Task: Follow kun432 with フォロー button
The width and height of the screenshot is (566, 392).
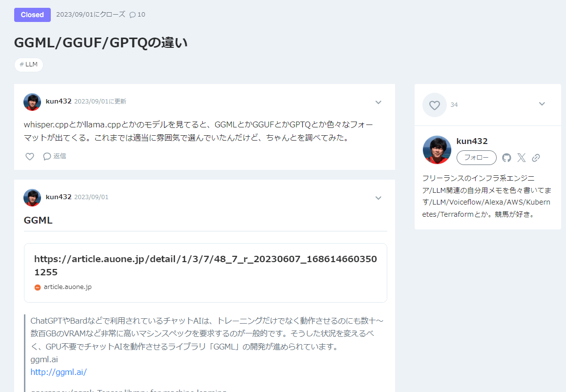Action: click(477, 158)
